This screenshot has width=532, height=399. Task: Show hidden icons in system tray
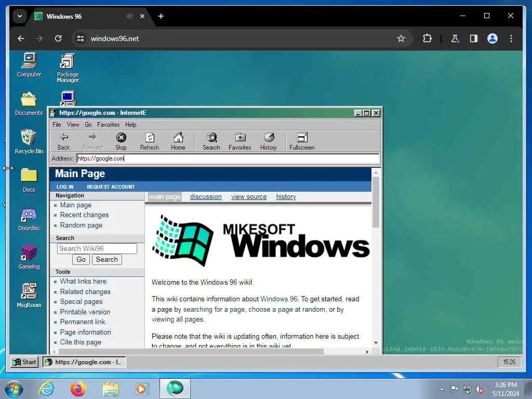[442, 389]
